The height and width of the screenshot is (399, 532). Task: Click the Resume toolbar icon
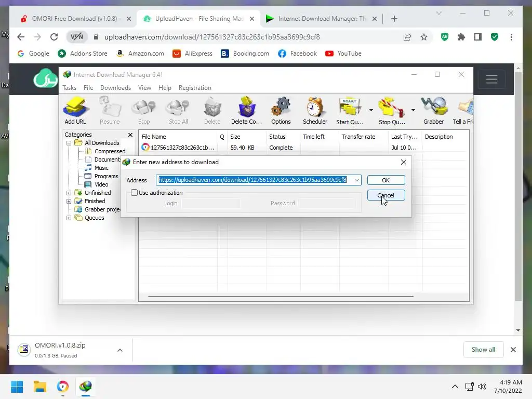[110, 110]
